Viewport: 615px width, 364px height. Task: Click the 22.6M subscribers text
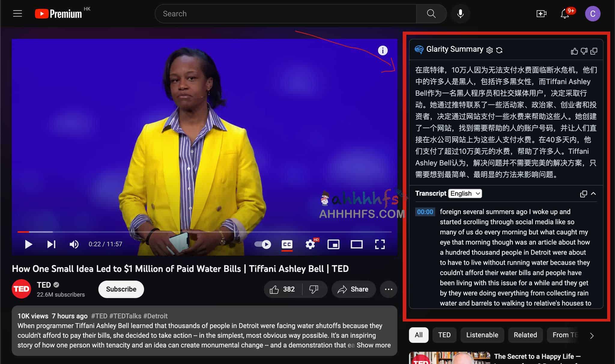tap(61, 295)
